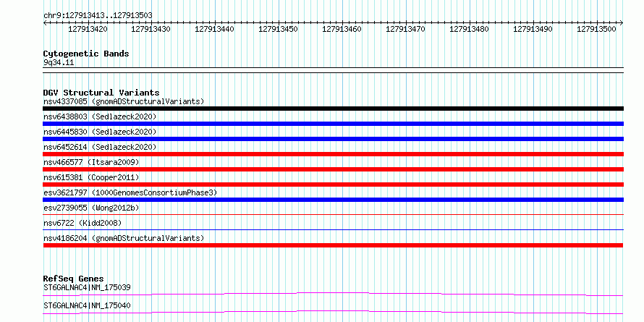Click ruler position 127913500
The image size is (644, 322).
[x=597, y=29]
